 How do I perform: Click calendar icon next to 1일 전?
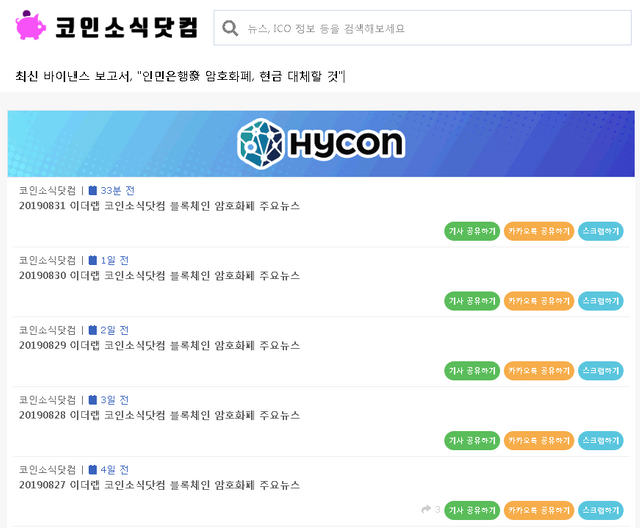pyautogui.click(x=93, y=260)
